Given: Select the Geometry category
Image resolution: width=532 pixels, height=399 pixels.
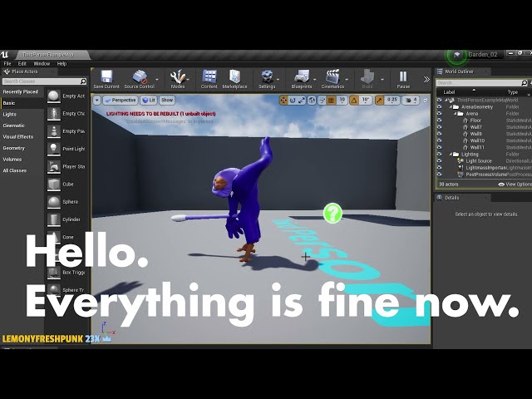Looking at the screenshot, I should pos(14,148).
